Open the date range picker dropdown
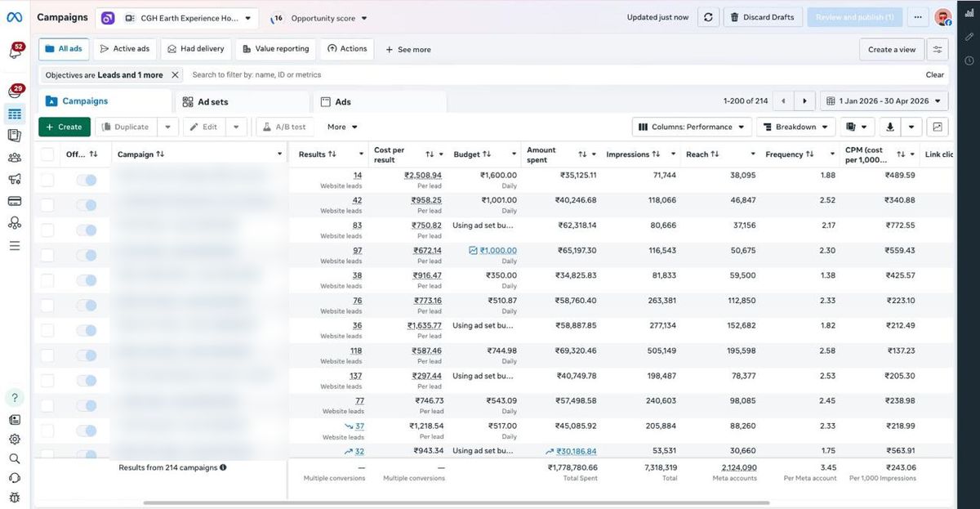 884,101
